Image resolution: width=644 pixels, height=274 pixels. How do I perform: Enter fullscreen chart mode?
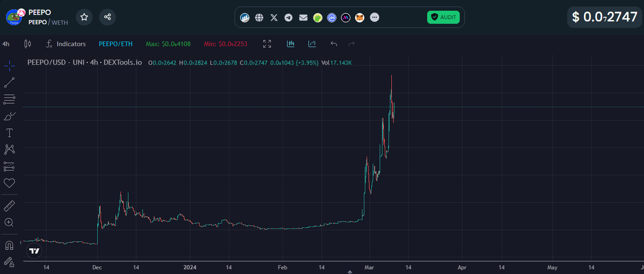(x=267, y=44)
